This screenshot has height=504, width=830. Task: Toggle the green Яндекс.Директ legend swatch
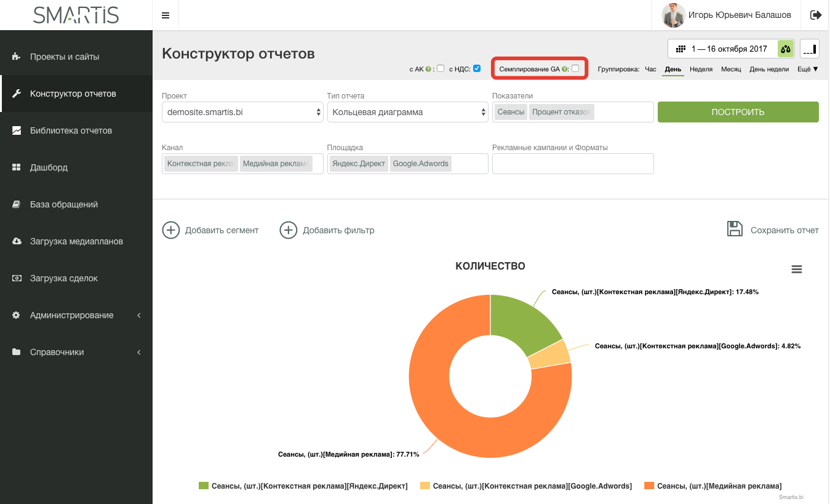click(204, 486)
